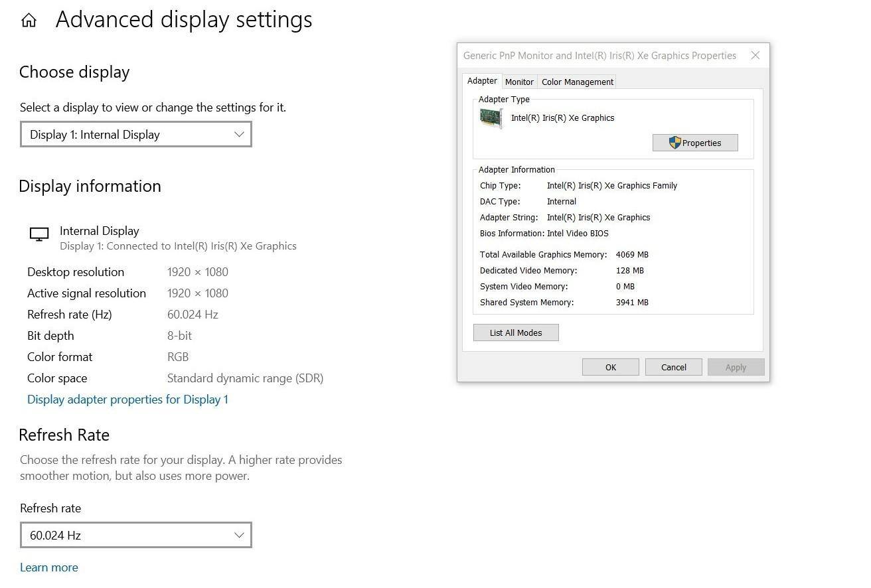The image size is (871, 588).
Task: Open the Color Management tab
Action: coord(577,82)
